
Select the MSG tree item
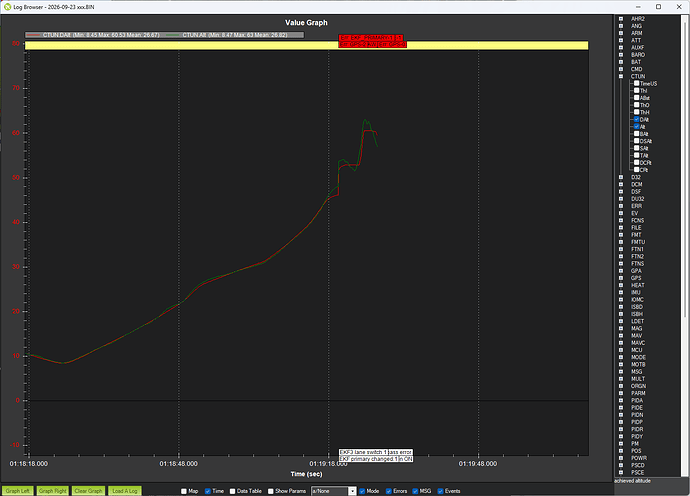(636, 371)
